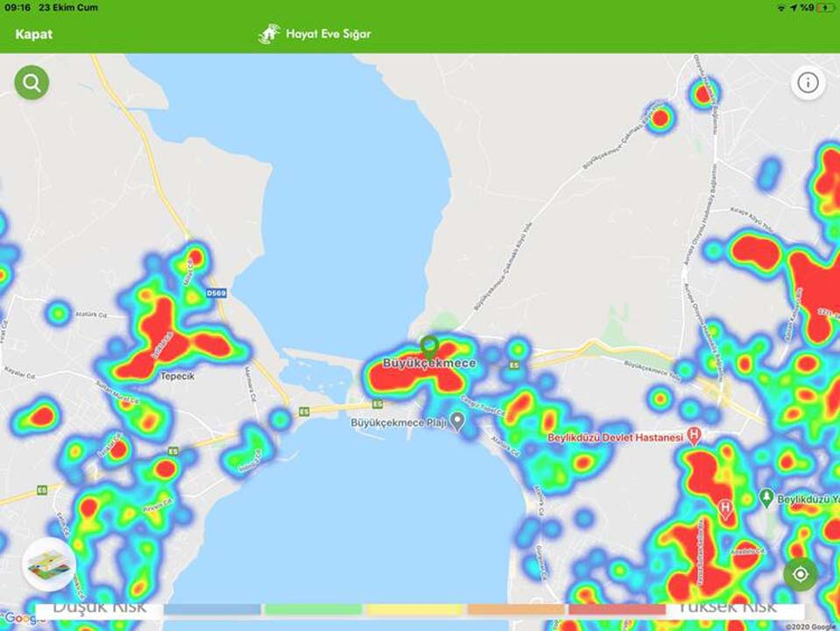Tap the Tepecik neighborhood label

tap(177, 376)
